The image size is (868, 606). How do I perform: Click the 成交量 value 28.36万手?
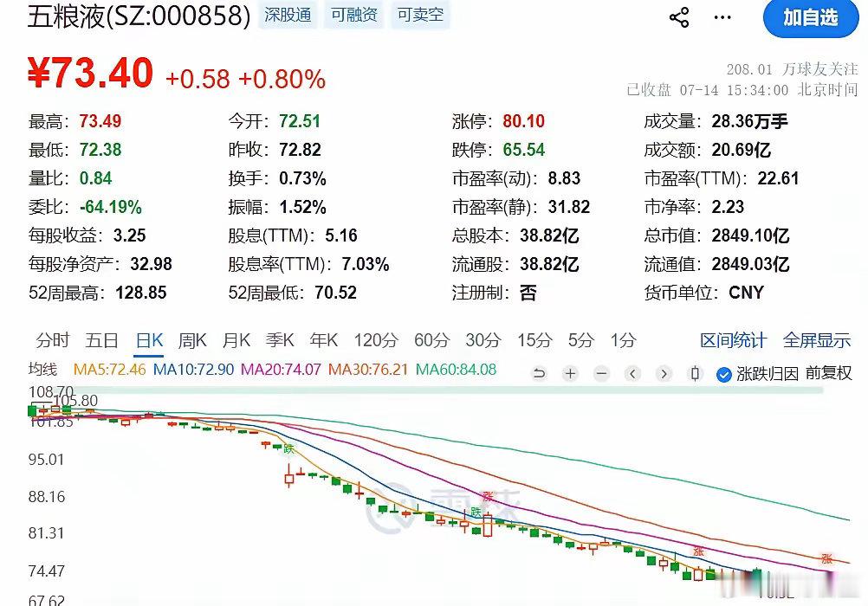749,121
